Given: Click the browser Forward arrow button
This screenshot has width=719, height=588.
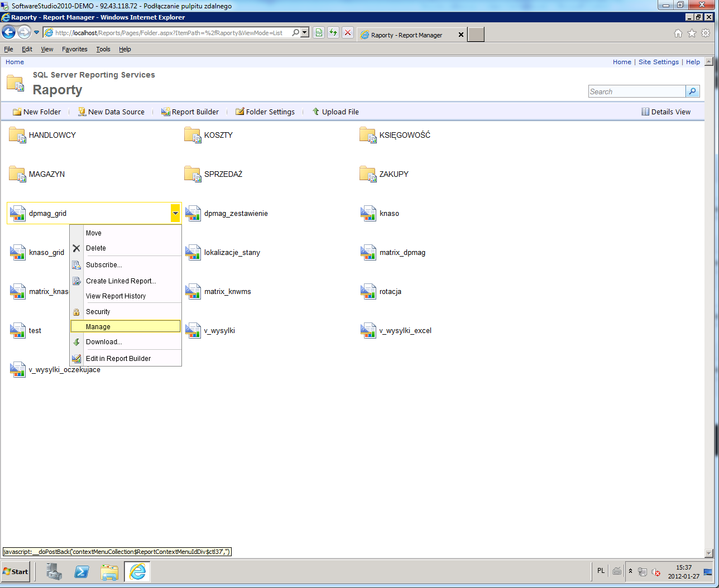Looking at the screenshot, I should (24, 32).
